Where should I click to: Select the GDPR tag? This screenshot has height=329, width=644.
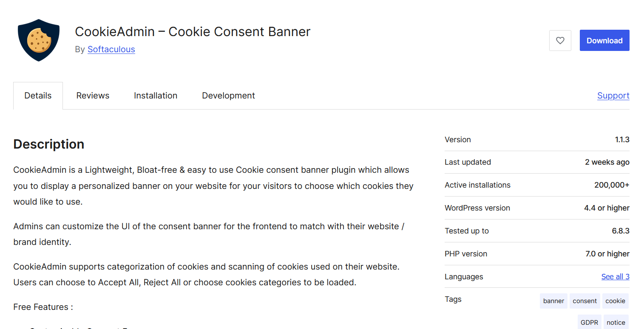tap(589, 322)
